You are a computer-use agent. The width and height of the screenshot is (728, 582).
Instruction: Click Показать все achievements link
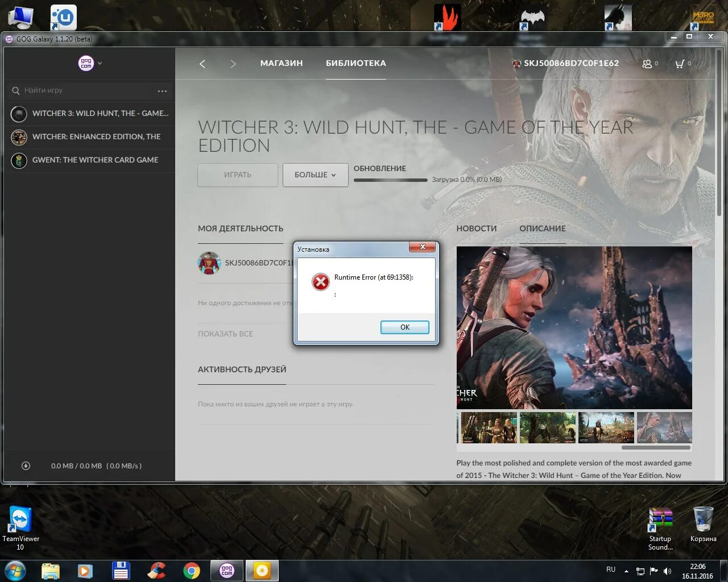click(225, 334)
